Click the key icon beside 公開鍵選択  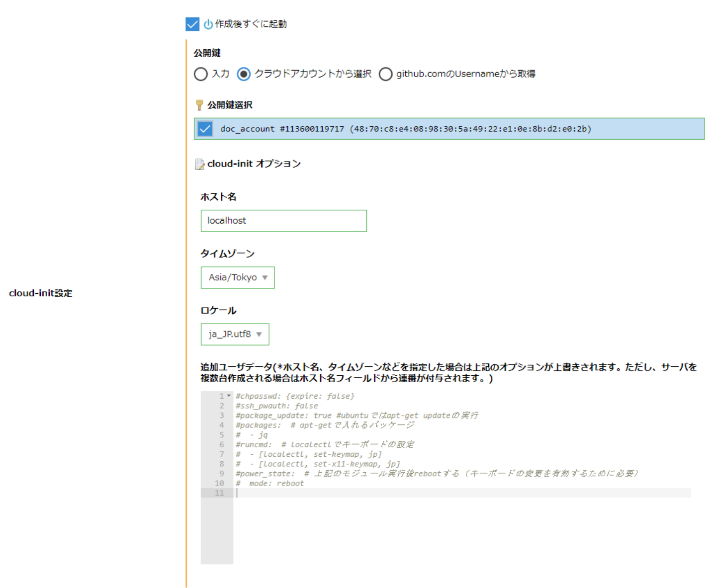(x=199, y=105)
